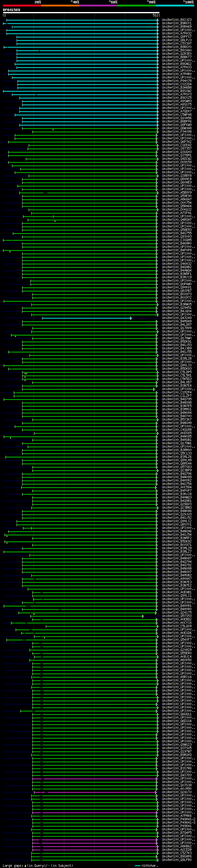
Task: Click the cyan alignment bar for UniRef100_B9SXW2
Action: point(81,91)
